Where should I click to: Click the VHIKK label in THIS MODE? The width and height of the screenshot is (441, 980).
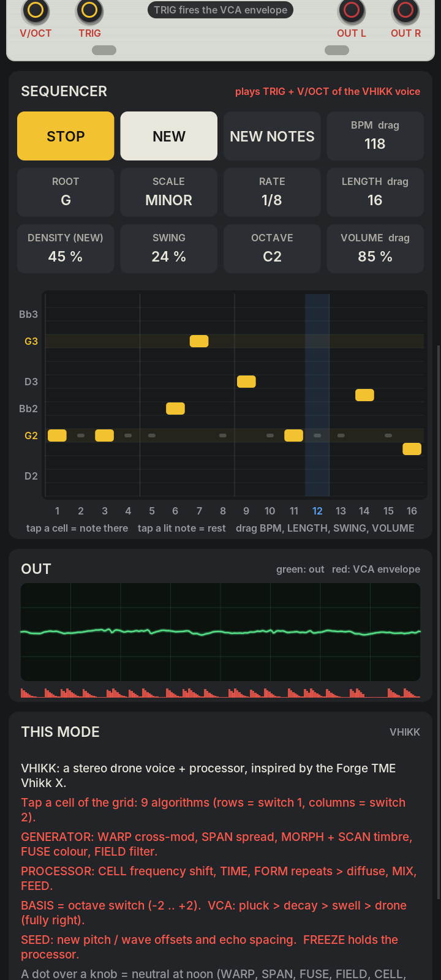click(405, 732)
